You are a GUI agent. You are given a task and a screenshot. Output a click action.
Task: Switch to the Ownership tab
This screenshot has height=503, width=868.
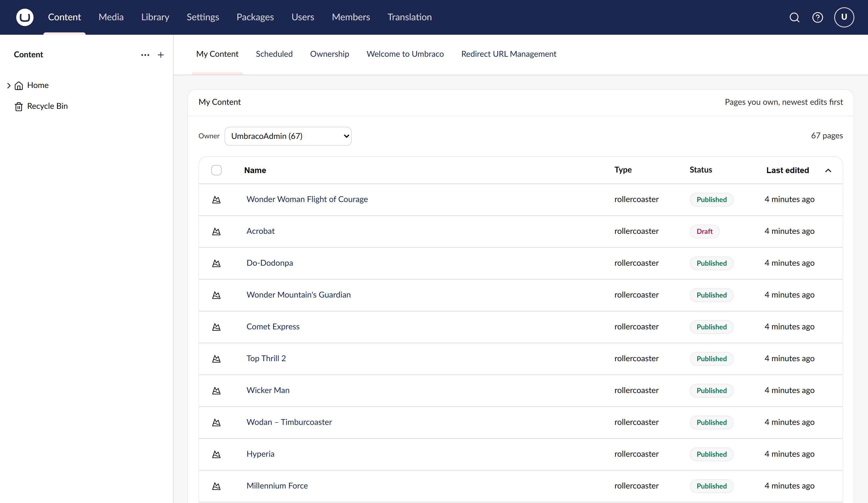tap(329, 54)
